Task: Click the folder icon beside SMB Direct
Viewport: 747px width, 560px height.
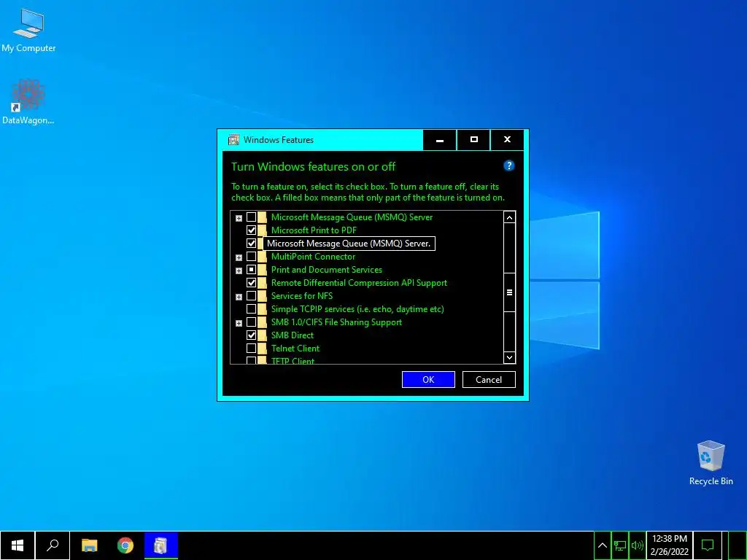Action: coord(262,335)
